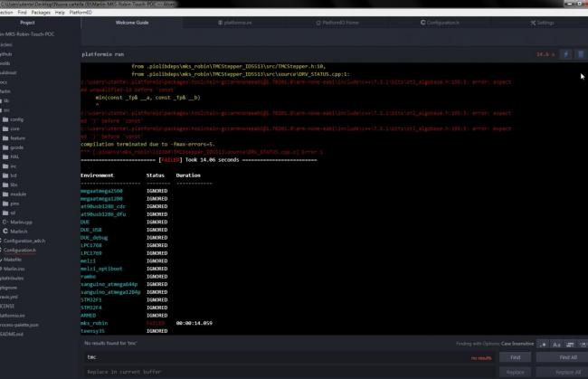Click the trash icon to clear terminal
Screen dimensions: 588x379
coord(579,54)
